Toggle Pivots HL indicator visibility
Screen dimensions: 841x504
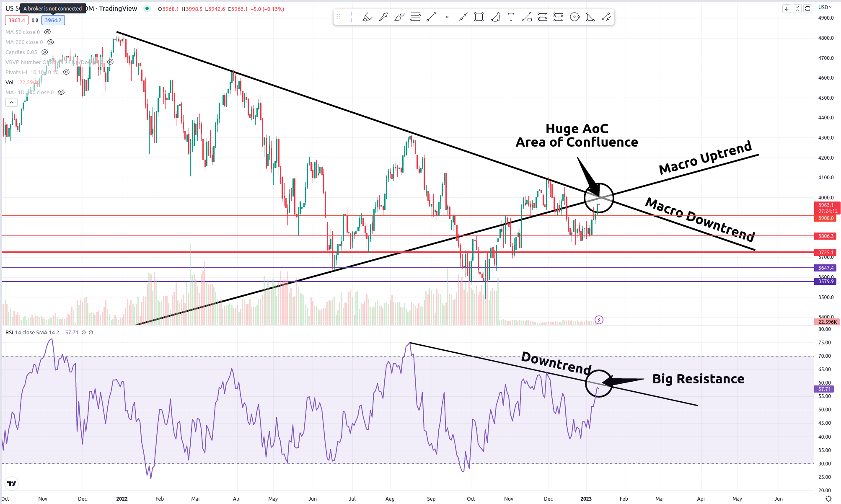coord(66,72)
